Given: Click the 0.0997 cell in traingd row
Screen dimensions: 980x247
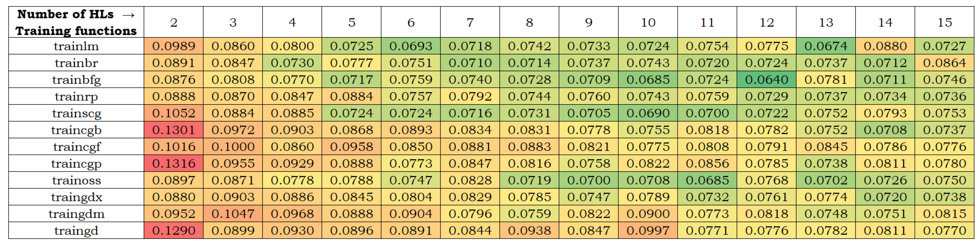Looking at the screenshot, I should coord(648,231).
